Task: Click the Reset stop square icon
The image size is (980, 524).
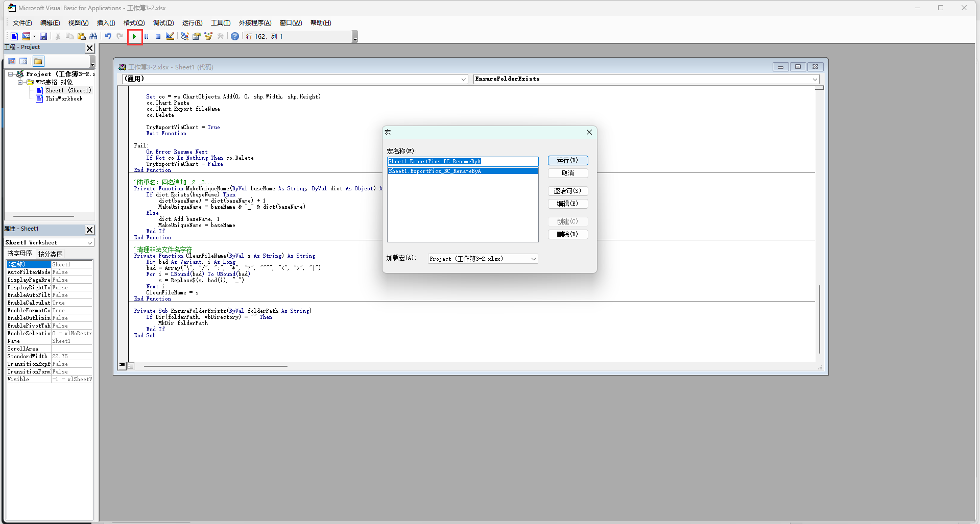Action: coord(158,36)
